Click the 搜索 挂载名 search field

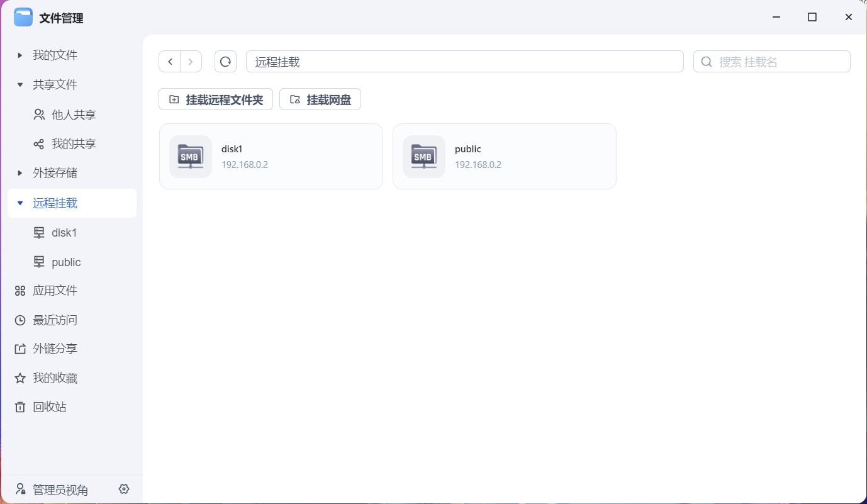pyautogui.click(x=780, y=62)
